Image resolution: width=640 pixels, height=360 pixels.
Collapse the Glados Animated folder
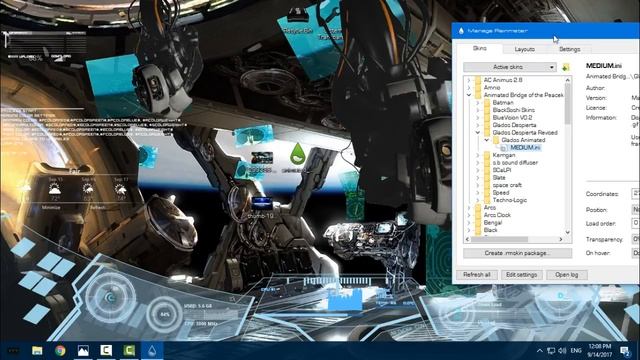(487, 140)
